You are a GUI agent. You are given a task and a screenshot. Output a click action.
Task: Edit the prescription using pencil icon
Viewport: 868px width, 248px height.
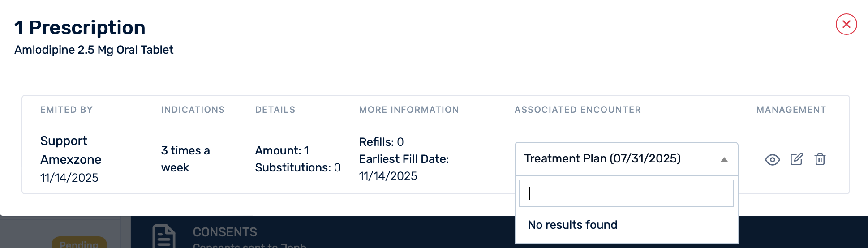pos(796,159)
